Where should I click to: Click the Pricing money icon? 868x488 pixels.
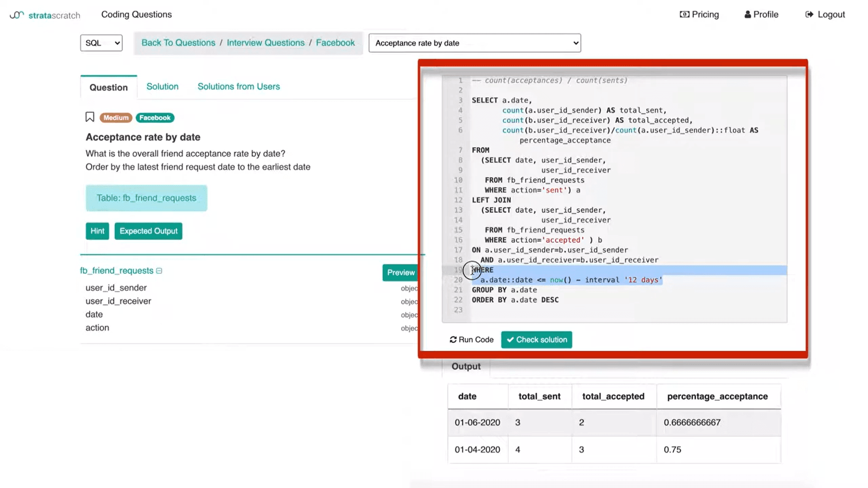coord(684,14)
